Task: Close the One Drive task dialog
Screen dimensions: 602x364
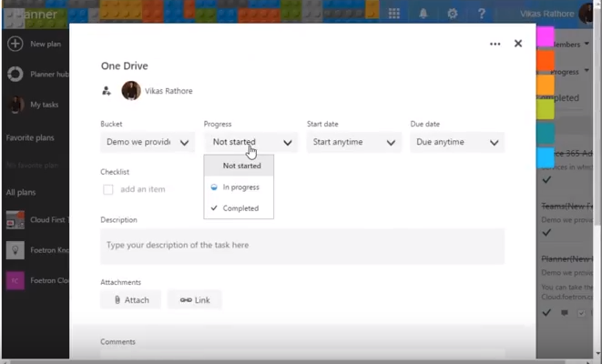Action: pyautogui.click(x=518, y=44)
